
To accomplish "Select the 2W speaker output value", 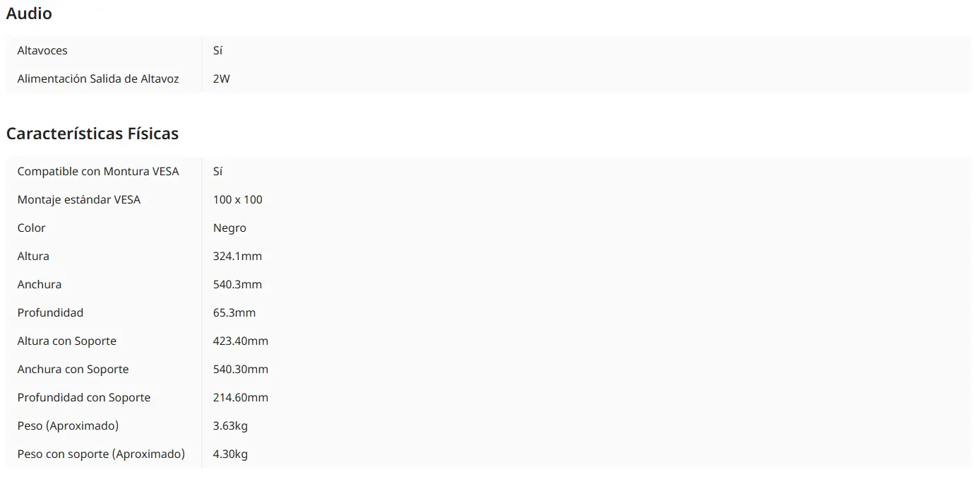I will pos(222,79).
